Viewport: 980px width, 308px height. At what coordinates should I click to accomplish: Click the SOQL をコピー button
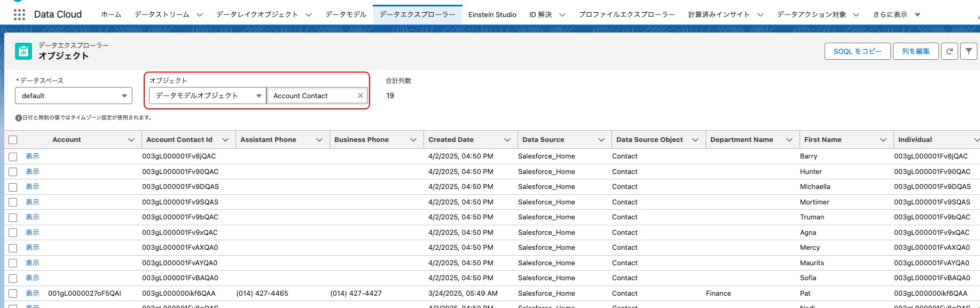[858, 51]
